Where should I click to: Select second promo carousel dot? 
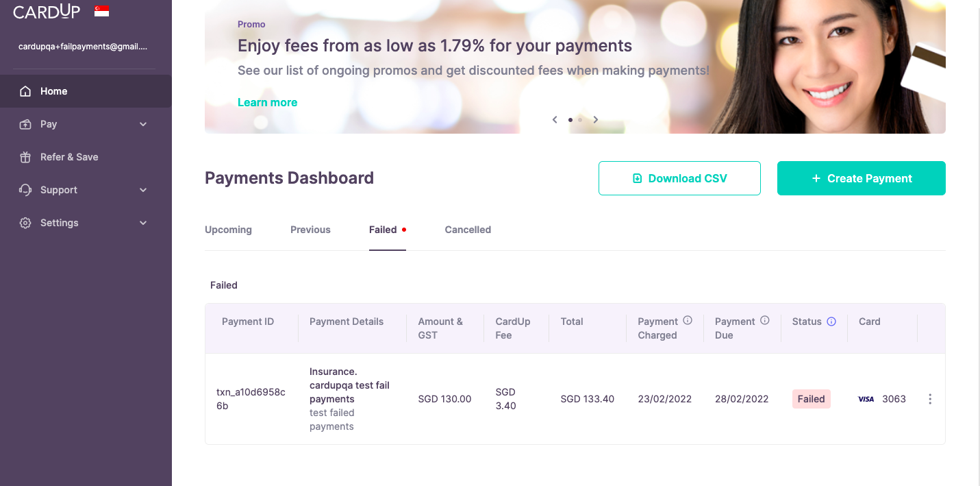(580, 119)
